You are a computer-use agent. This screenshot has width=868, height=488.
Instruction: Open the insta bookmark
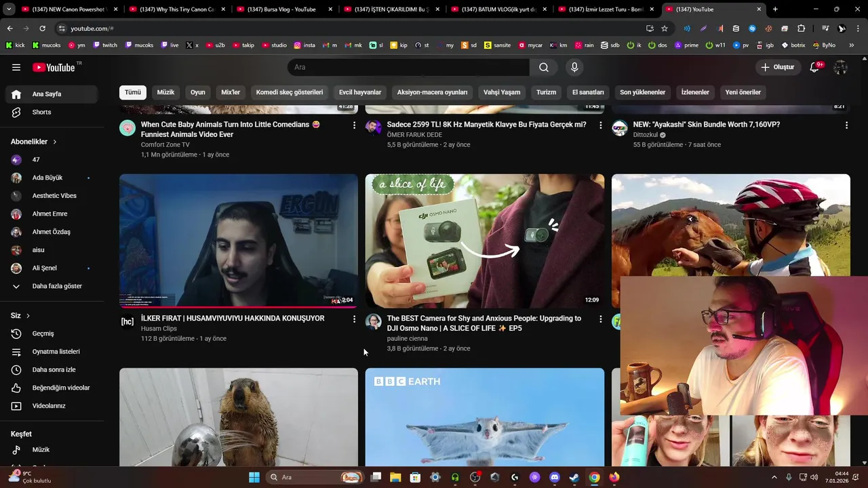(304, 45)
